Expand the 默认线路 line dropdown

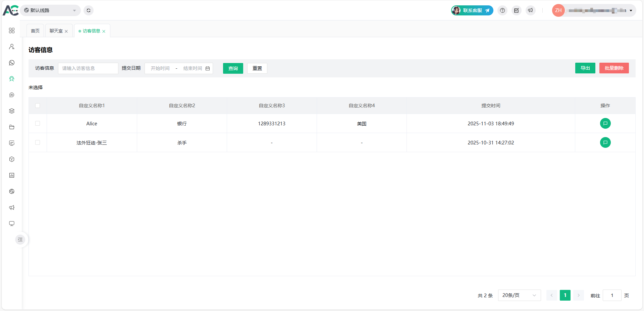(x=50, y=10)
